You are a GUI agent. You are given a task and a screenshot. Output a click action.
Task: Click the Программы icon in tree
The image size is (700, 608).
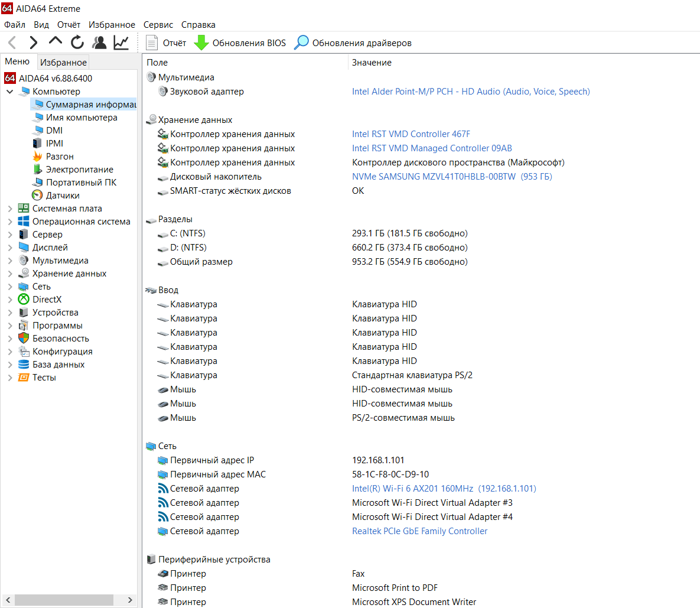coord(24,326)
